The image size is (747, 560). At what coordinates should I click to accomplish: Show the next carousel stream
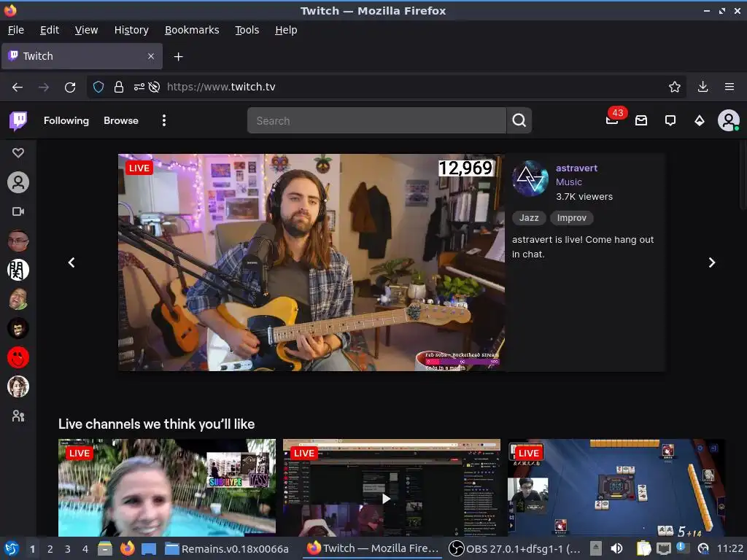pyautogui.click(x=712, y=262)
